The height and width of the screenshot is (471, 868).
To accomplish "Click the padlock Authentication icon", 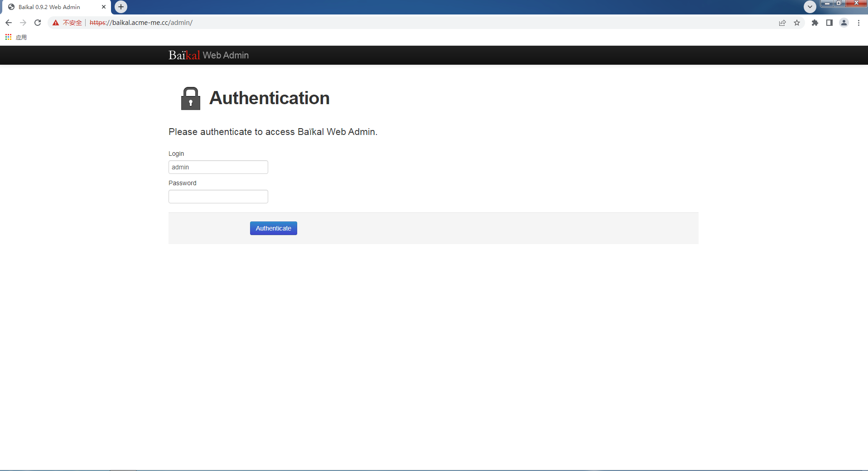I will tap(191, 98).
